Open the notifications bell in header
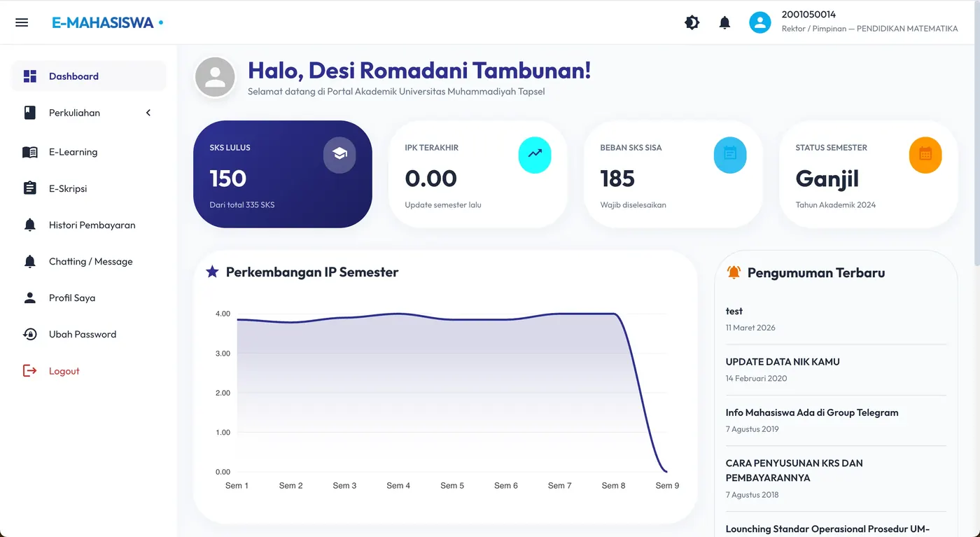Viewport: 980px width, 537px height. [x=724, y=22]
